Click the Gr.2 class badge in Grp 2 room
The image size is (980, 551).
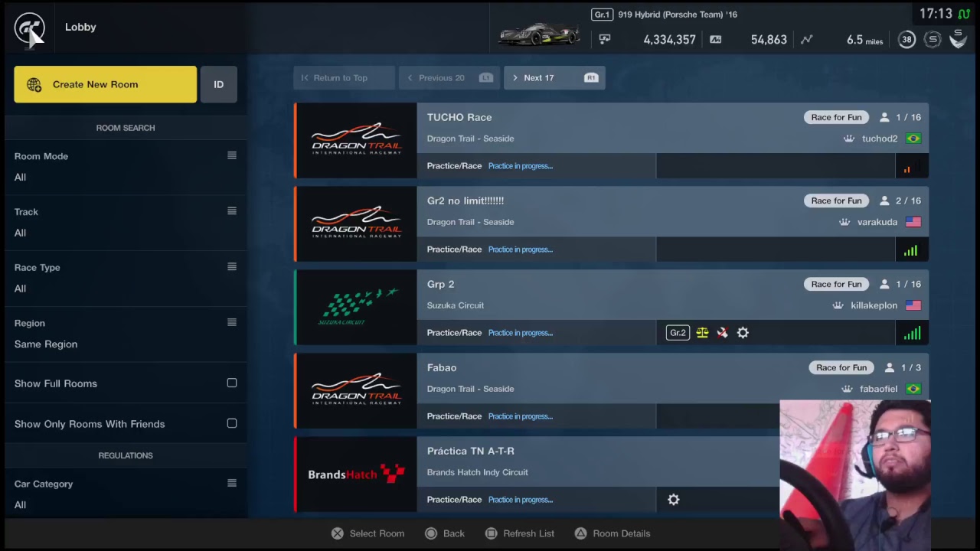678,333
